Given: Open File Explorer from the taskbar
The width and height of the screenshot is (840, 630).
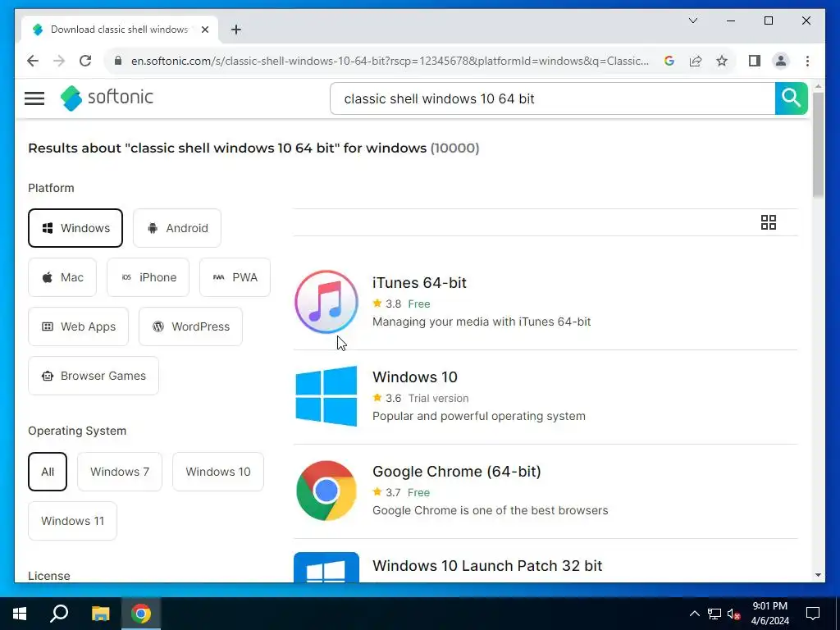Looking at the screenshot, I should pyautogui.click(x=100, y=614).
